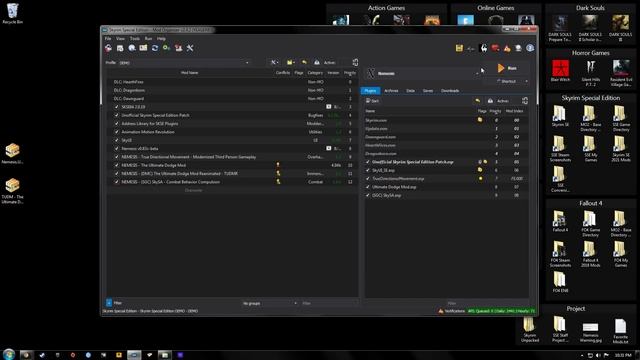Viewport: 640px width, 360px height.
Task: Click the plugin list restore-backup yellow icon
Action: click(x=478, y=101)
